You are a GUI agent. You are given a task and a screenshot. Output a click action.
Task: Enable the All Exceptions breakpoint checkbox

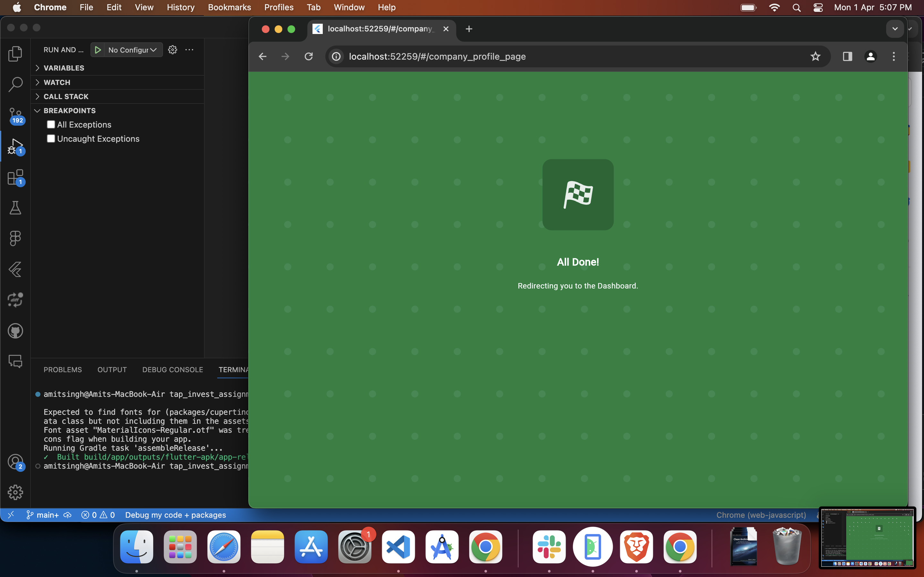click(x=51, y=125)
